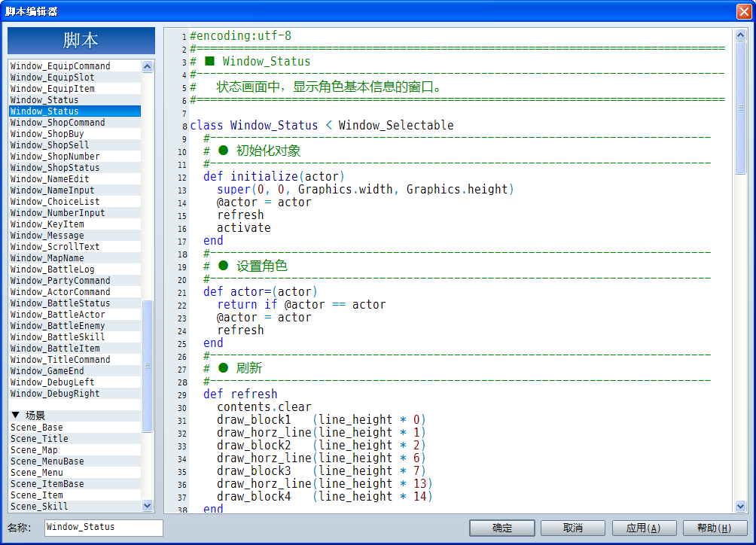This screenshot has height=545, width=756.
Task: Select the Window_BattleLog script
Action: 75,269
